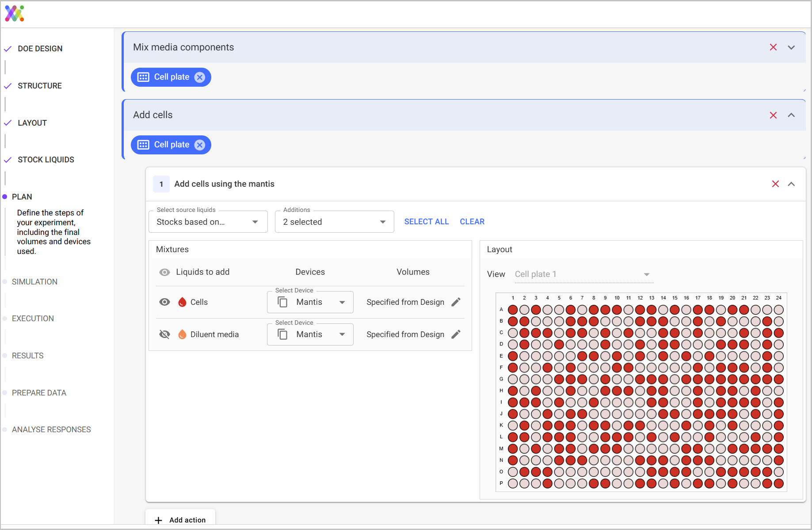Open the Select source liquids dropdown
Screen dimensions: 812x530
[208, 222]
